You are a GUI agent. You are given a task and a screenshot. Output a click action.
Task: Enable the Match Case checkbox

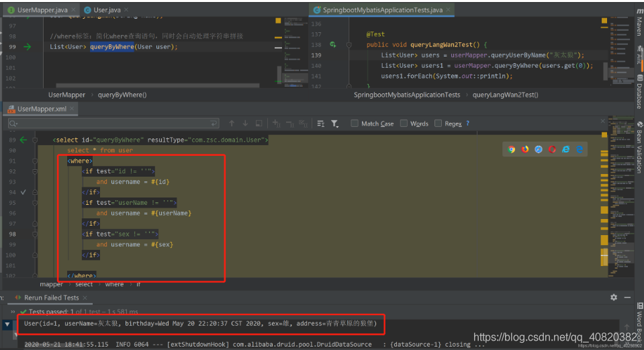355,124
